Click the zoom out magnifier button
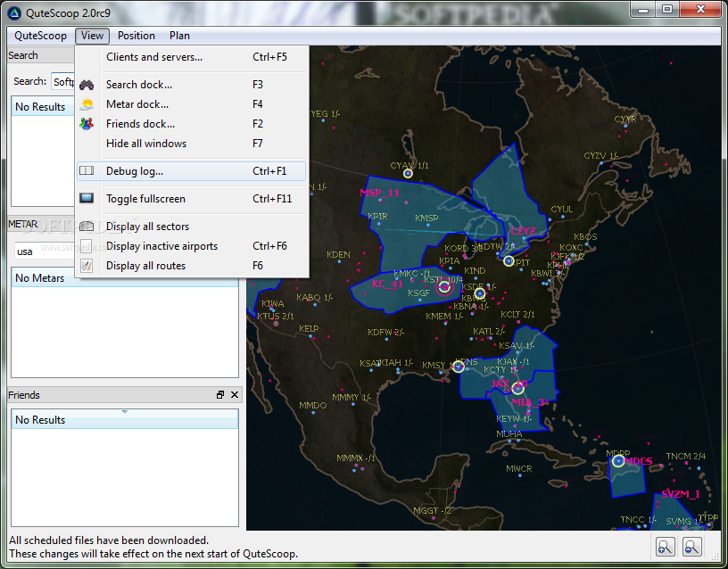This screenshot has width=728, height=569. (691, 547)
